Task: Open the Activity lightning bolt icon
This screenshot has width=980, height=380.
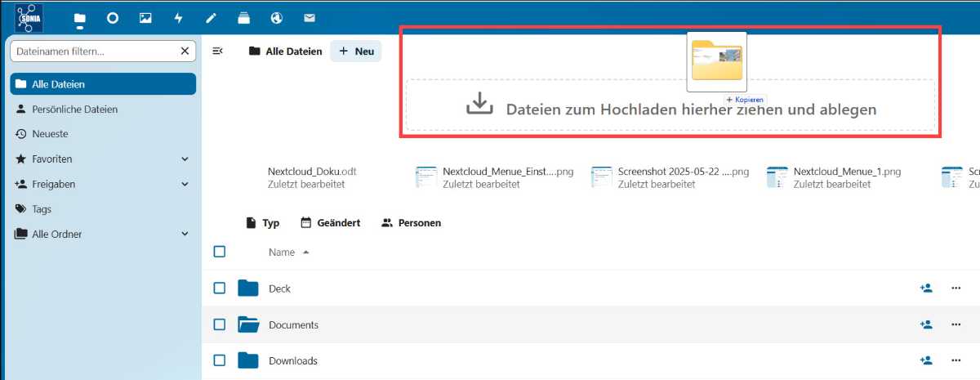Action: 178,18
